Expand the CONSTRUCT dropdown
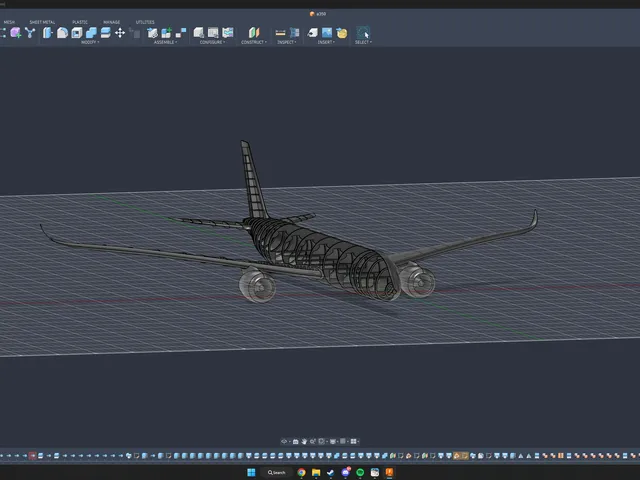The height and width of the screenshot is (480, 640). [254, 42]
